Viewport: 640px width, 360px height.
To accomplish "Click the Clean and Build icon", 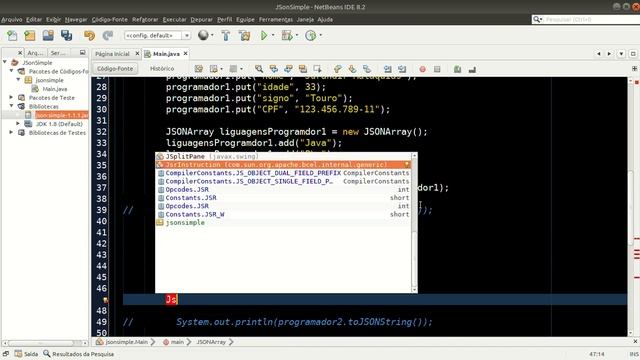I will (x=244, y=36).
